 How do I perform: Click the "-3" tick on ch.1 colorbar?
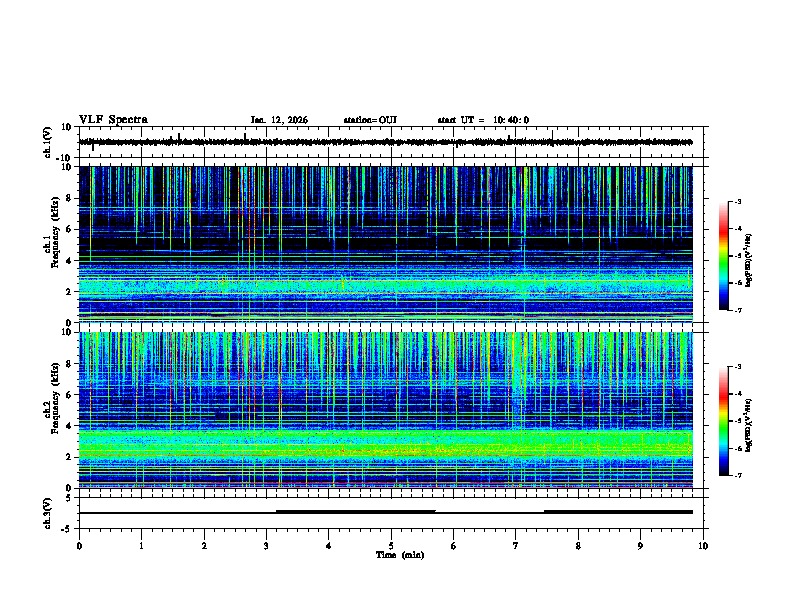(738, 202)
